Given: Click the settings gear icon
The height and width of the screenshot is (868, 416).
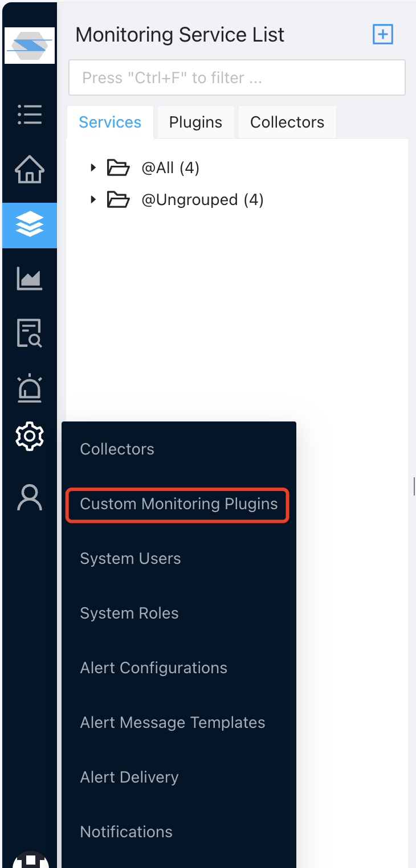Looking at the screenshot, I should 30,437.
